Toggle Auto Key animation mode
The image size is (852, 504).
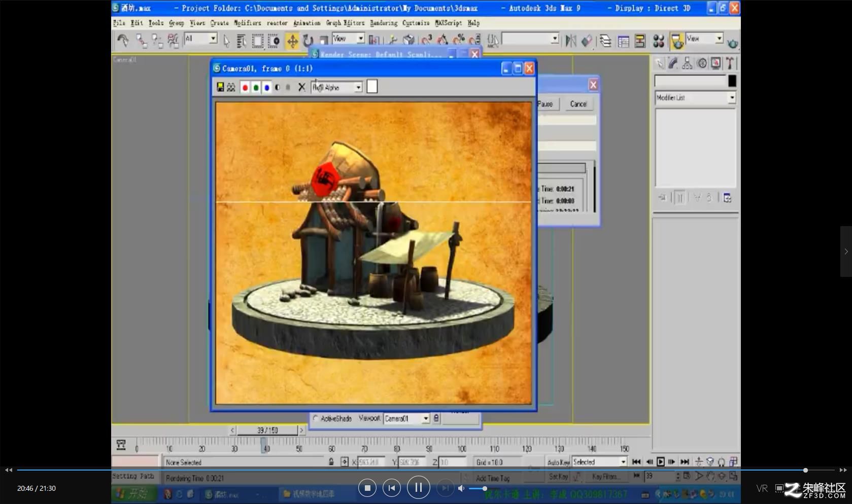558,462
